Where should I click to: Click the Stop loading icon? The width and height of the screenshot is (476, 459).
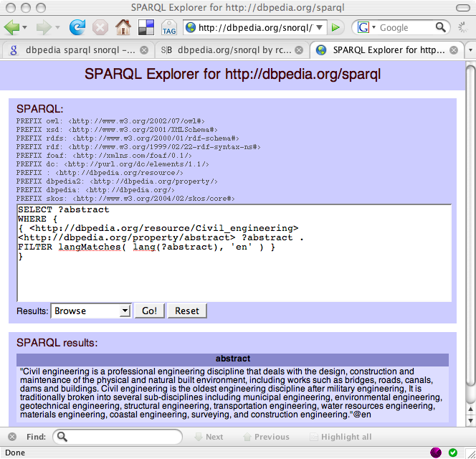coord(100,28)
